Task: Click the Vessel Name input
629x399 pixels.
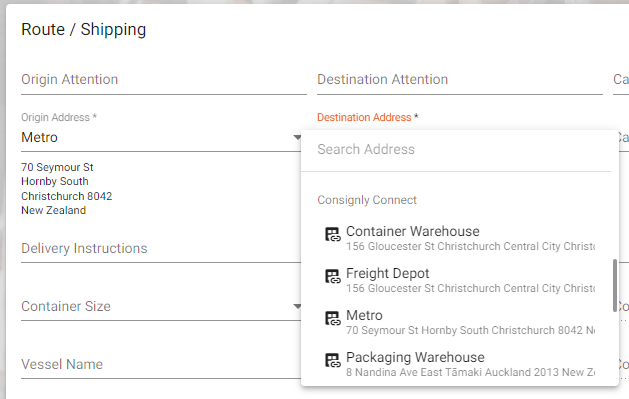Action: (161, 365)
